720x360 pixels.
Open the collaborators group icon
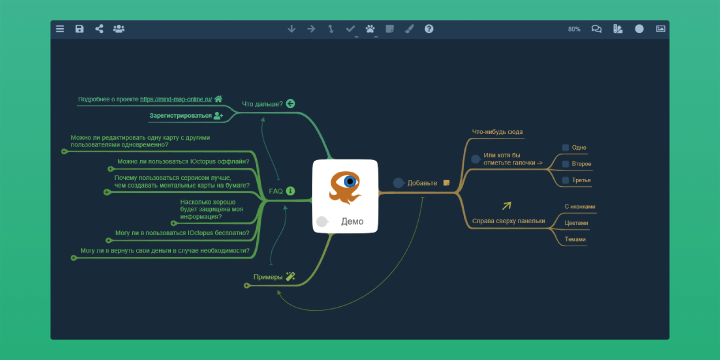119,29
